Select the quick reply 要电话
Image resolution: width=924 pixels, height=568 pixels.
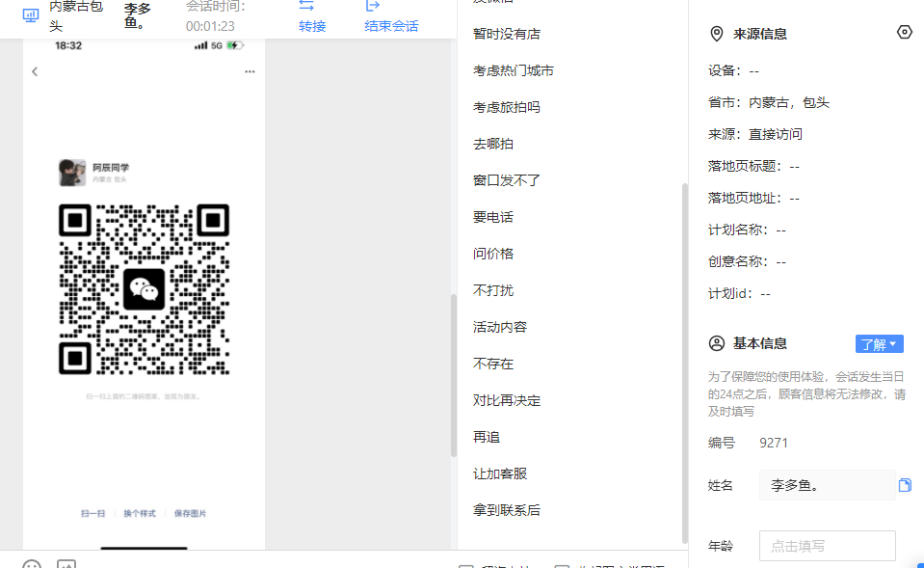(493, 217)
